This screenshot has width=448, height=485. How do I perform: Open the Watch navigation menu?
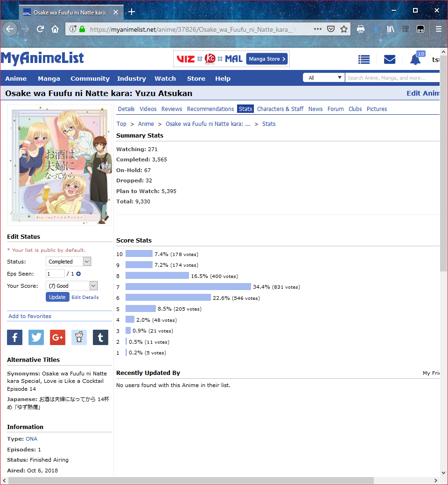pyautogui.click(x=165, y=78)
